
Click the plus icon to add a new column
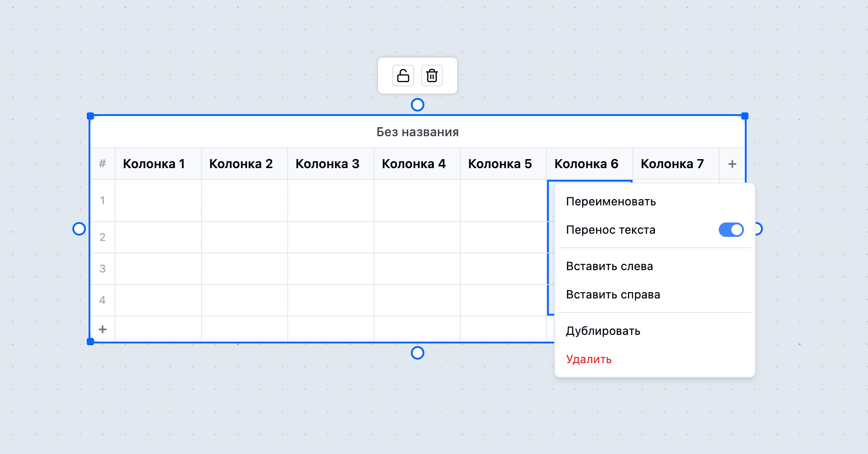(732, 164)
